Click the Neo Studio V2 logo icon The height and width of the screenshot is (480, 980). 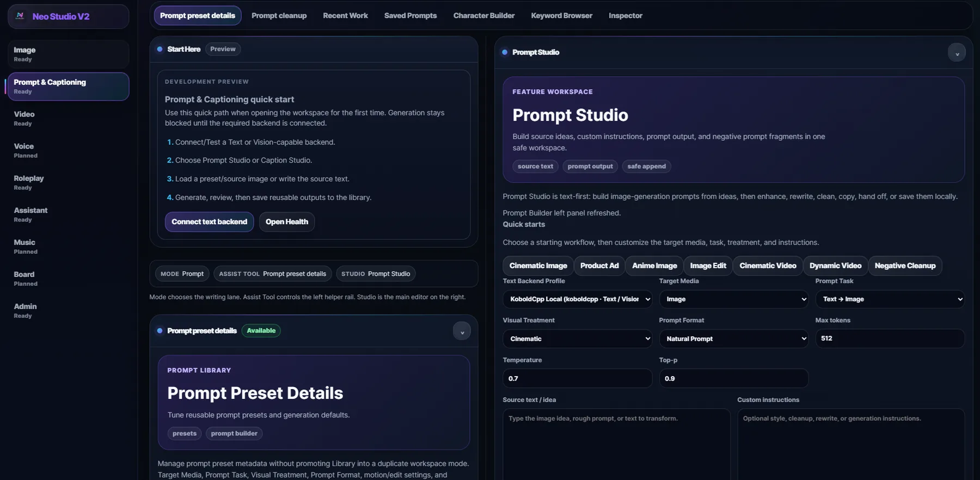tap(20, 16)
